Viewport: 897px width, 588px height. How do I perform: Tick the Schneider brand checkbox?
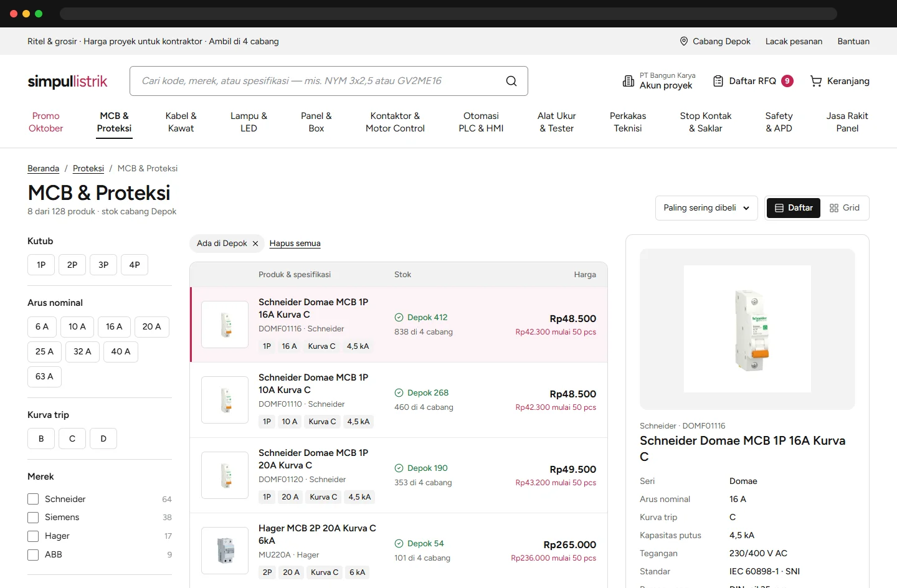tap(33, 499)
